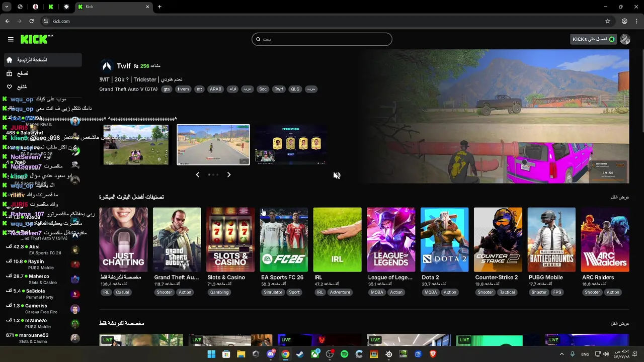The image size is (644, 362).
Task: Open the Dota 2 category card
Action: click(444, 240)
